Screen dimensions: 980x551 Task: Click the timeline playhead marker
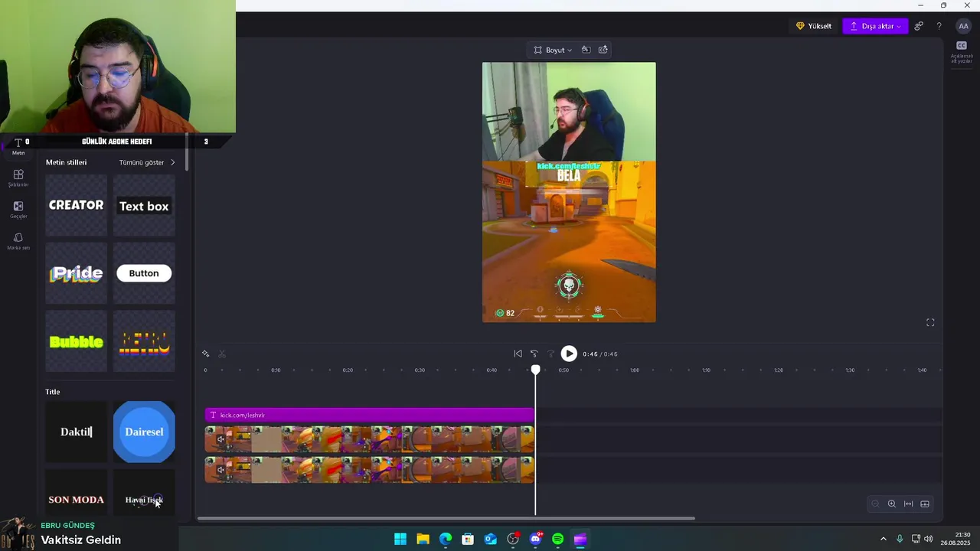[x=536, y=370]
